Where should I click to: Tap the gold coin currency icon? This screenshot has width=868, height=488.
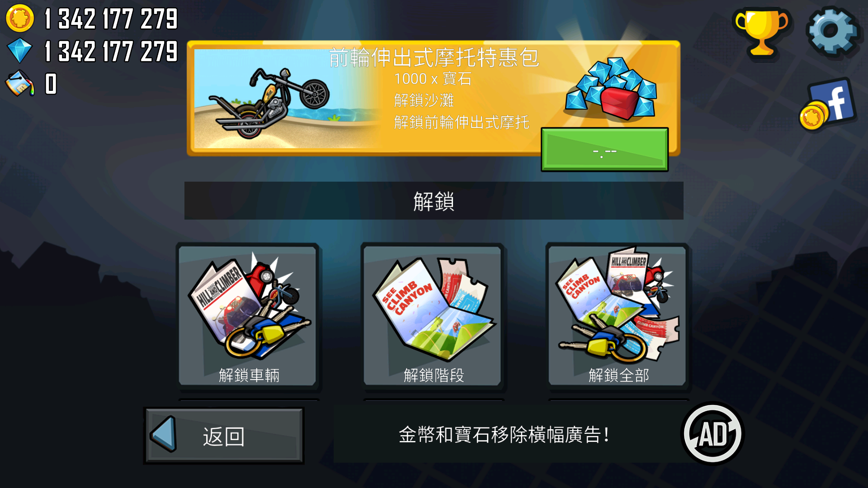coord(20,19)
